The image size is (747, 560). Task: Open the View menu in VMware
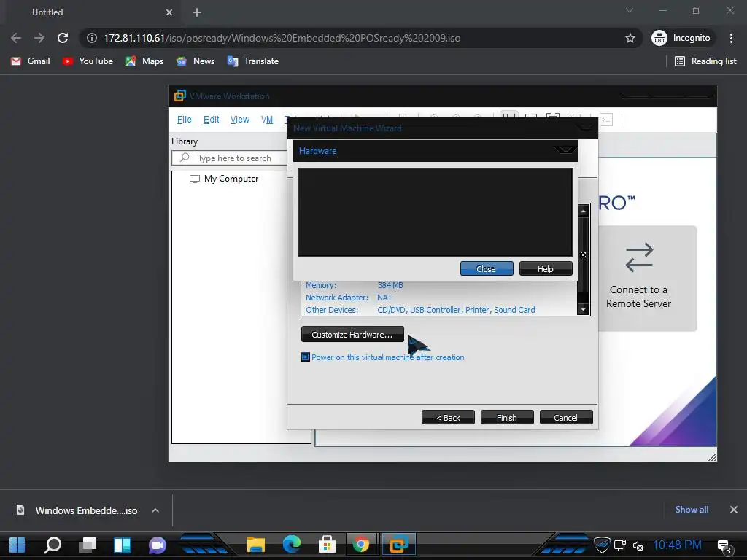[x=239, y=120]
